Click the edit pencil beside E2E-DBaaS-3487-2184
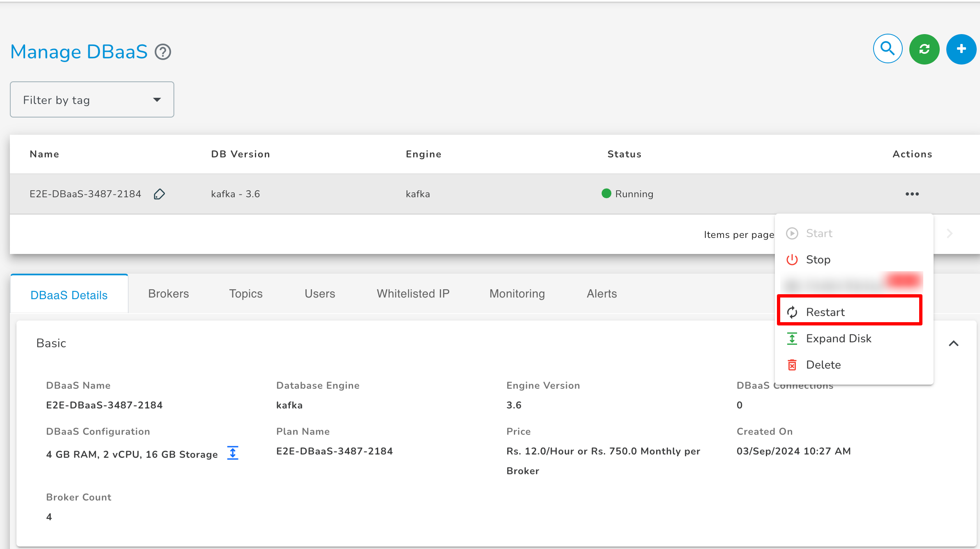This screenshot has height=549, width=980. tap(159, 194)
